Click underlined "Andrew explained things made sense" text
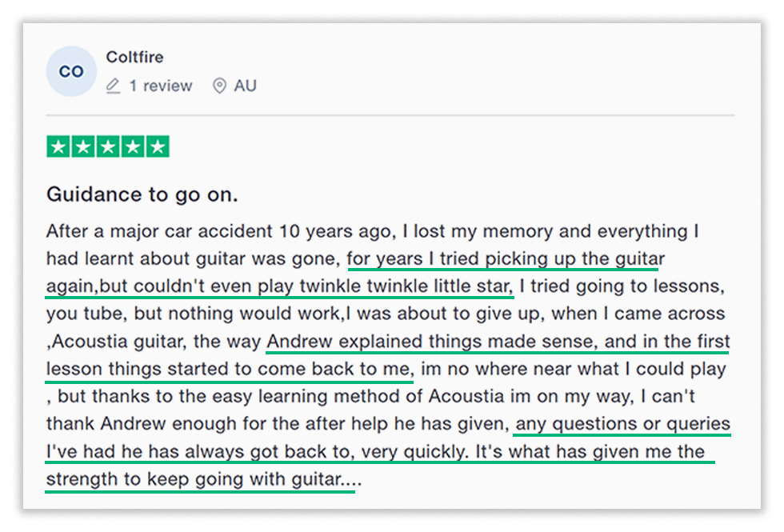 pos(432,342)
